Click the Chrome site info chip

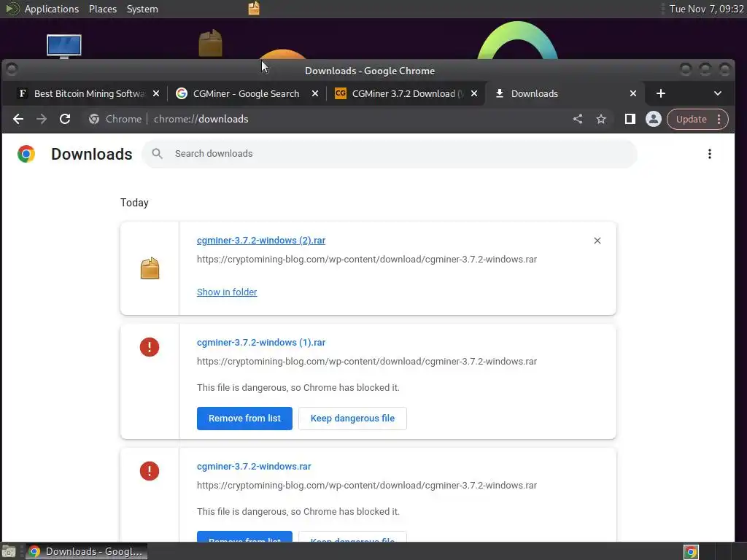click(x=115, y=119)
